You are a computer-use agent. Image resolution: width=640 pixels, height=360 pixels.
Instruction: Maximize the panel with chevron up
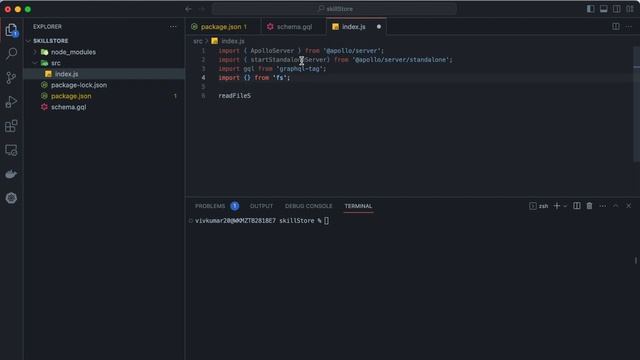coord(616,206)
